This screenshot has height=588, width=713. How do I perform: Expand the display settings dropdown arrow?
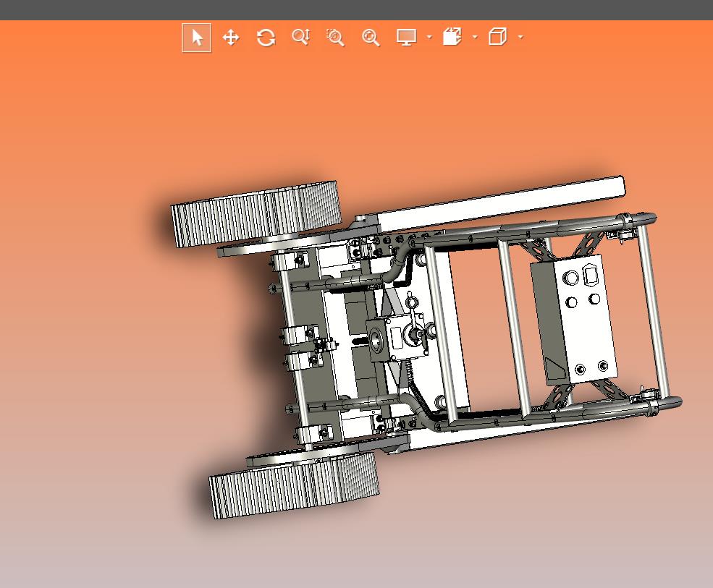pos(430,38)
